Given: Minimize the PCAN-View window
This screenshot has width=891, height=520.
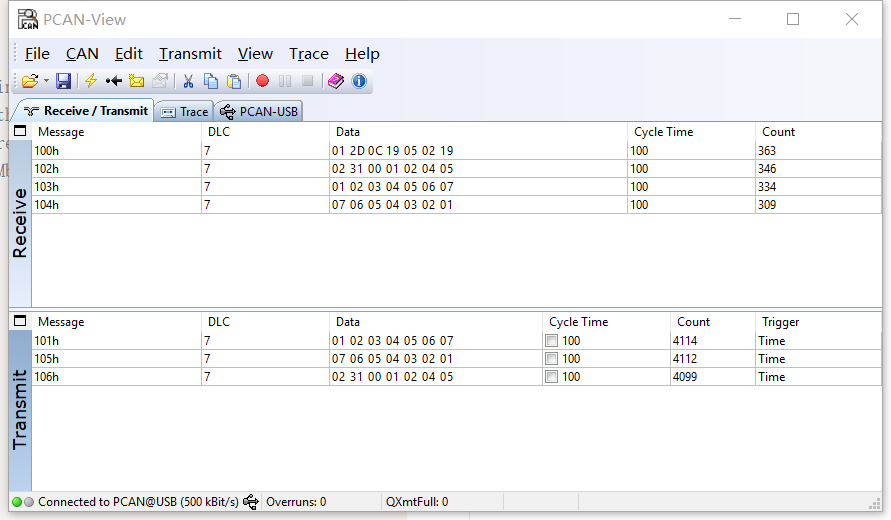Looking at the screenshot, I should pos(735,19).
